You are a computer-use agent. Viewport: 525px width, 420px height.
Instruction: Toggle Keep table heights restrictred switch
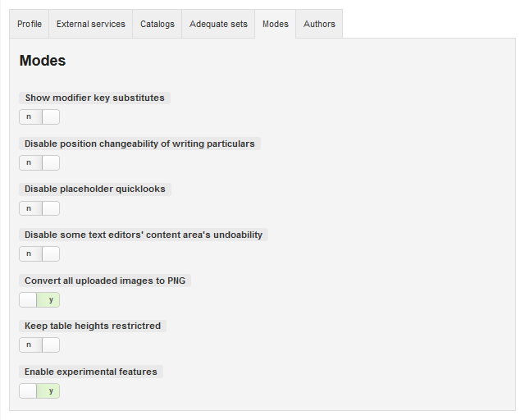tap(39, 345)
